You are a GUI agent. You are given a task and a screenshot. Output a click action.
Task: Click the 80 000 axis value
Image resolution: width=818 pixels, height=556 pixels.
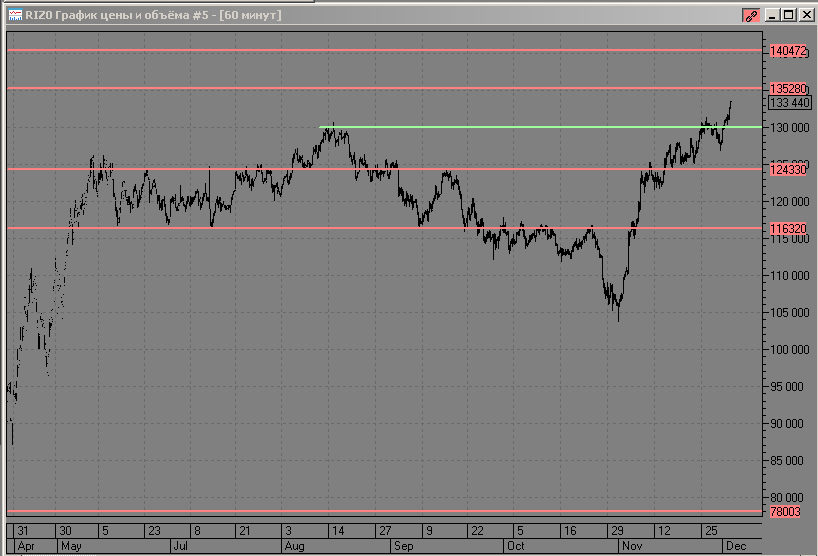[x=787, y=498]
